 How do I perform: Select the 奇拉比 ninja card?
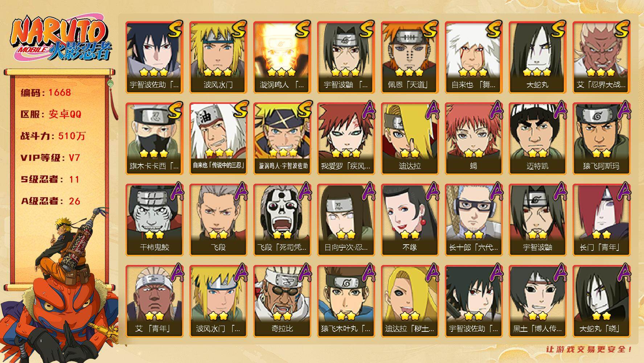click(282, 301)
